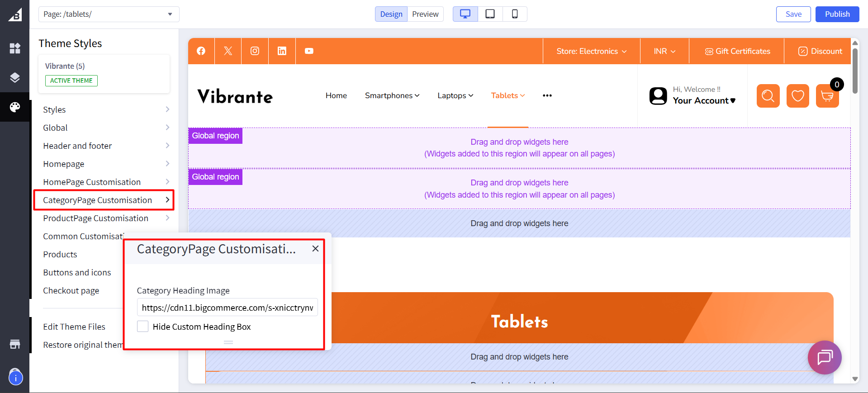Click the orange search icon
The width and height of the screenshot is (868, 393).
click(x=768, y=96)
